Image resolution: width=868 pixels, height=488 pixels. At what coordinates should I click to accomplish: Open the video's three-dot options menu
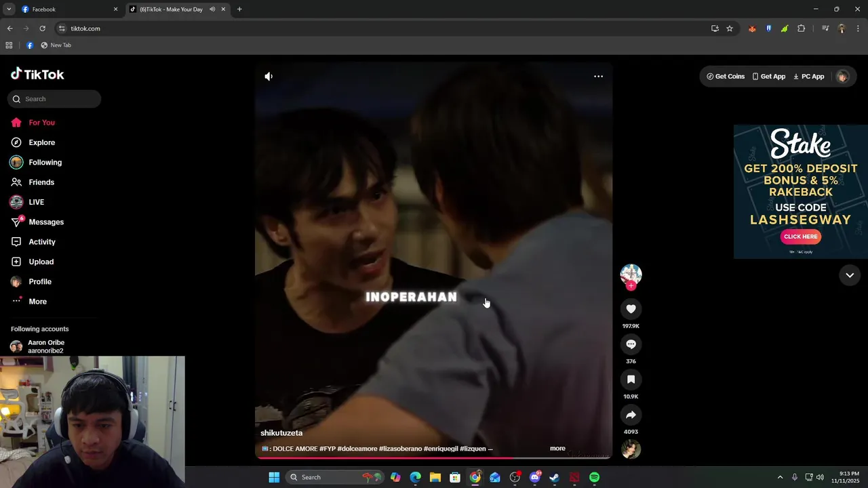598,77
